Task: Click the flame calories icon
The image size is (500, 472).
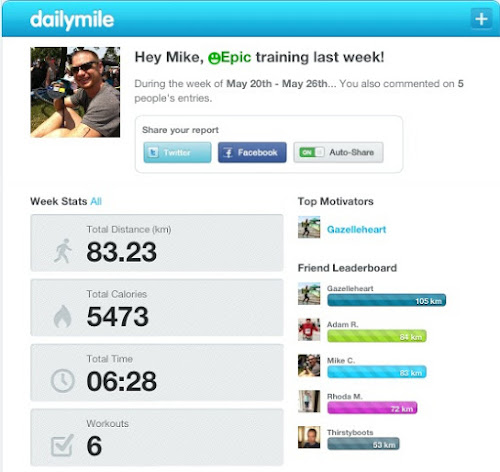Action: coord(63,316)
